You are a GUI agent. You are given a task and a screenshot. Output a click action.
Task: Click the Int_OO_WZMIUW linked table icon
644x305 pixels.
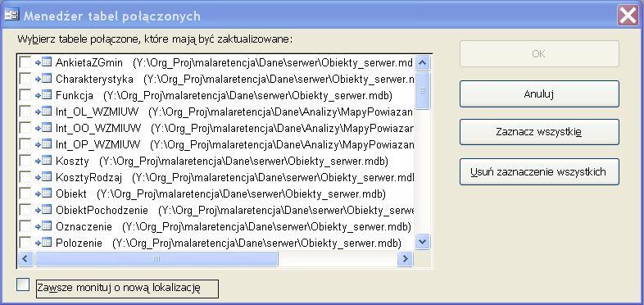(43, 128)
